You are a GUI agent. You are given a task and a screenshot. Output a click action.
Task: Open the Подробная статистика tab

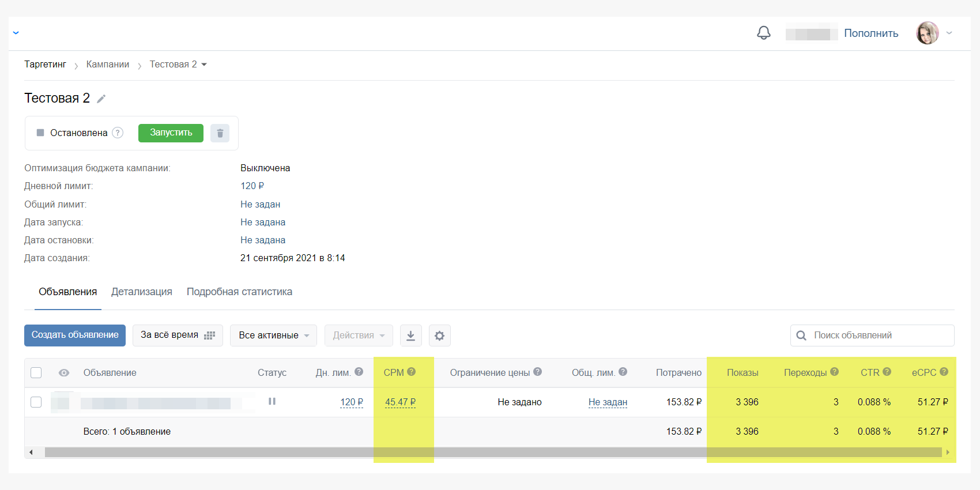pos(239,292)
